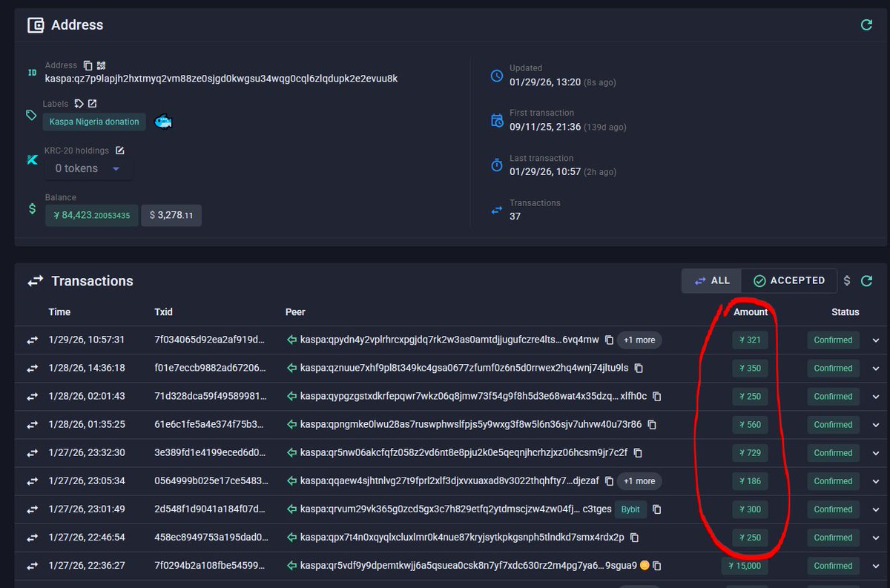Click the coin emoji on the 15,000 row

coord(645,566)
